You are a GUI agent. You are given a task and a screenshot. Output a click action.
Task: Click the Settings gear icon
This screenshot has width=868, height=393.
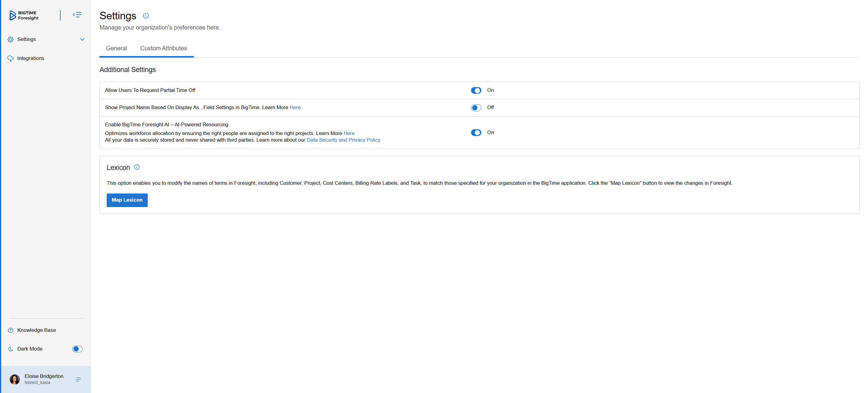click(11, 39)
